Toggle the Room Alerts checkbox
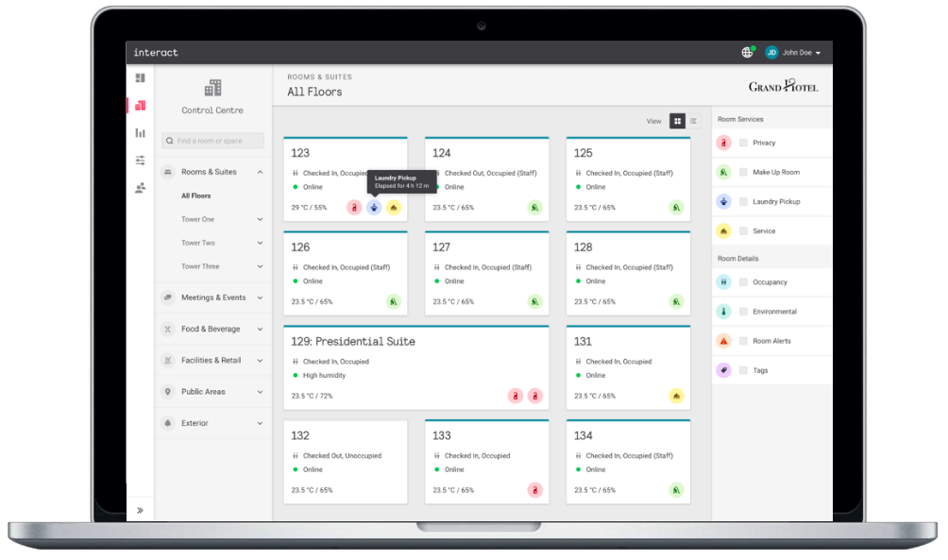 744,341
